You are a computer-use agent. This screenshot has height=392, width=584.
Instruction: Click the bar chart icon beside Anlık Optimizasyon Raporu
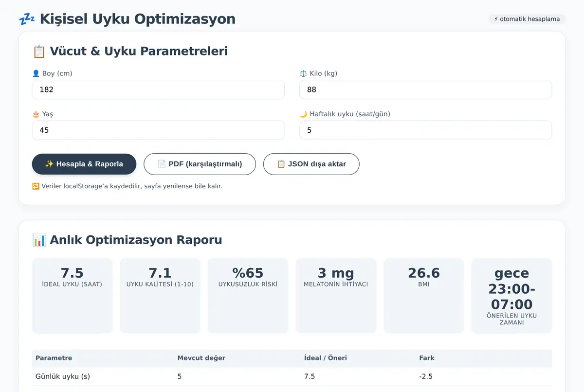pyautogui.click(x=39, y=240)
